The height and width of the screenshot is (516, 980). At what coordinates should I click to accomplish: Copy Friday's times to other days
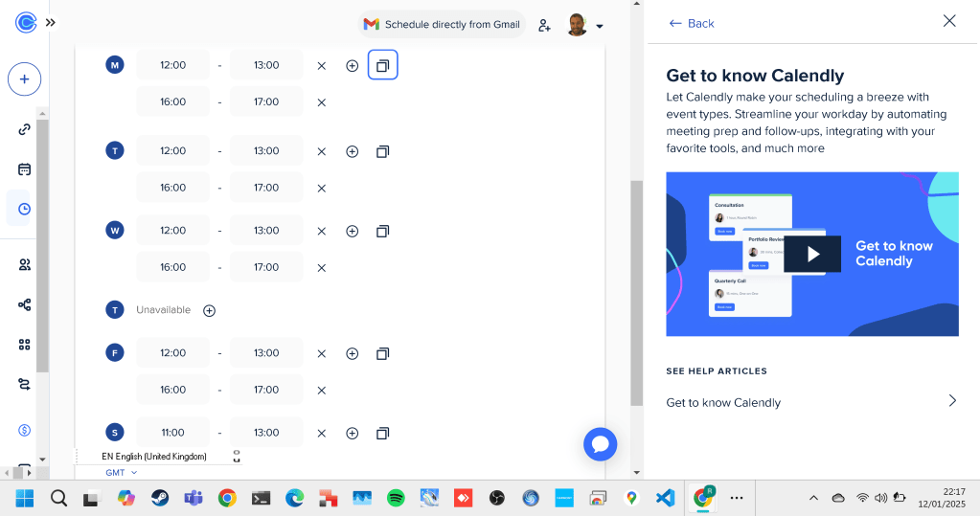382,353
